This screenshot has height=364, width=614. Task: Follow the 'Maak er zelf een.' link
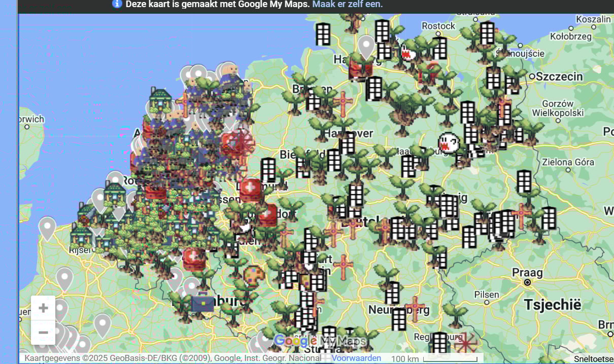pyautogui.click(x=348, y=4)
